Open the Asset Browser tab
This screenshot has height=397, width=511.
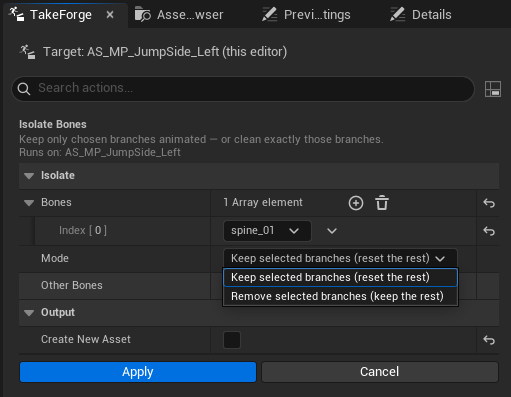coord(179,15)
